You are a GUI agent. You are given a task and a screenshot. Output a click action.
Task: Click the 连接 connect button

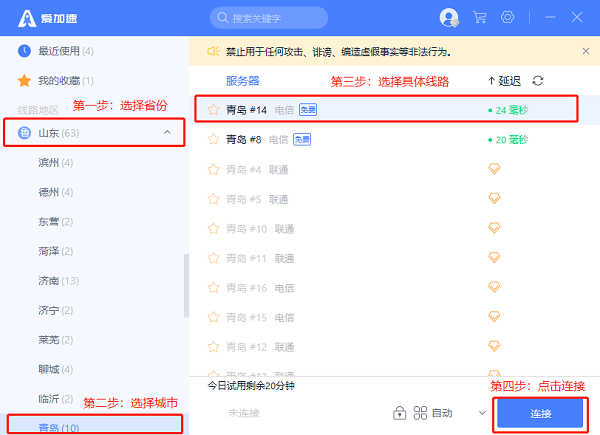tap(540, 413)
